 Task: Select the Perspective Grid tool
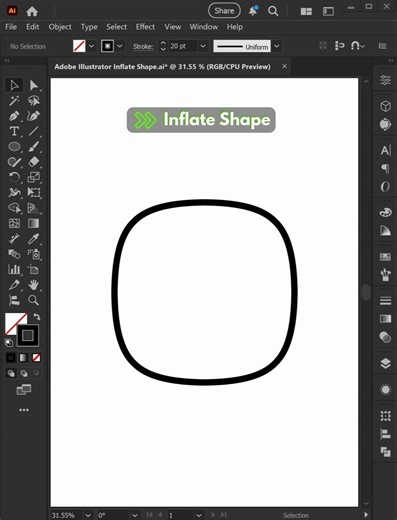point(34,208)
